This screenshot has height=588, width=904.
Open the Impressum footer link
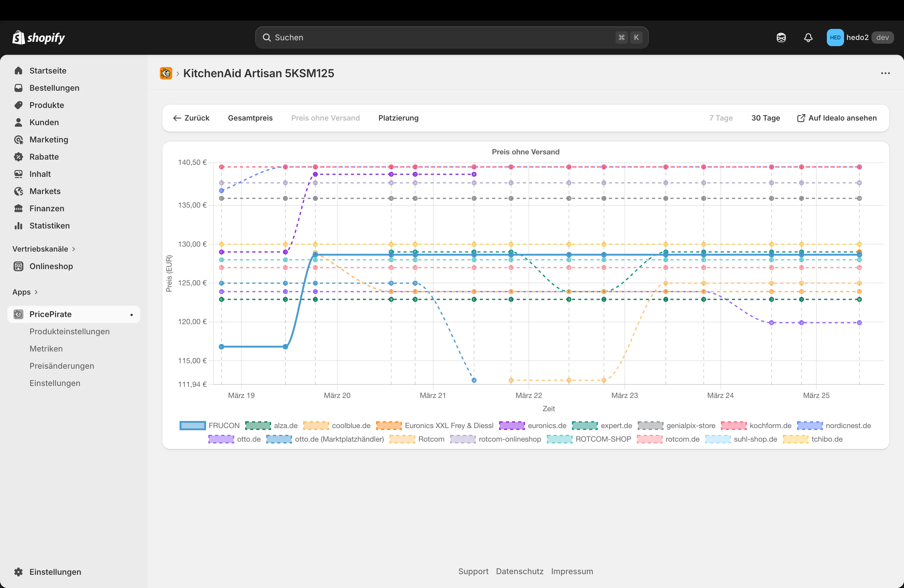pos(572,571)
